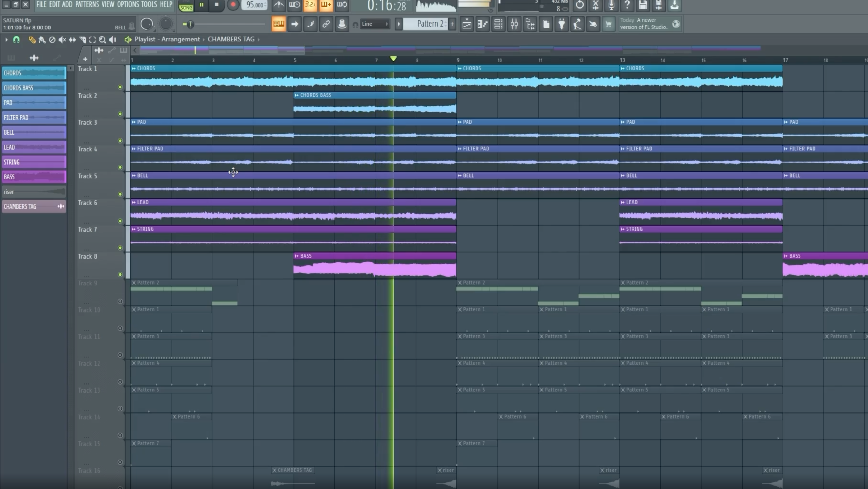This screenshot has height=489, width=868.
Task: Open the Piano roll view
Action: 483,24
